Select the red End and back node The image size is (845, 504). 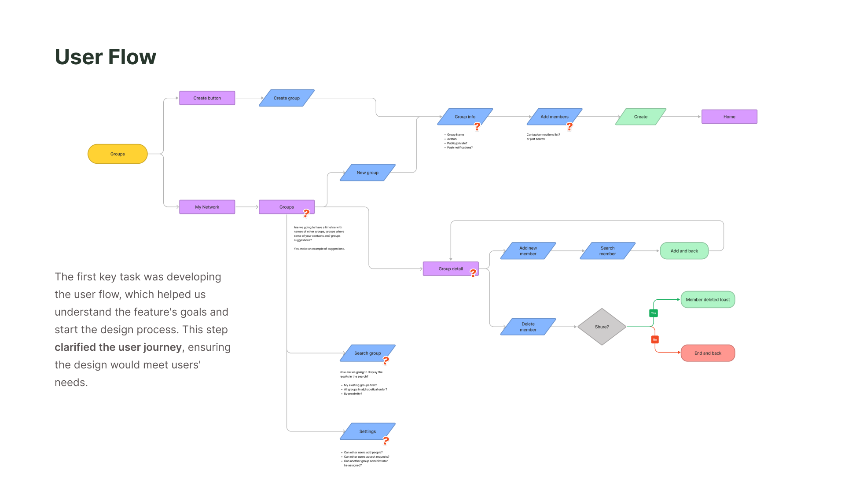708,353
